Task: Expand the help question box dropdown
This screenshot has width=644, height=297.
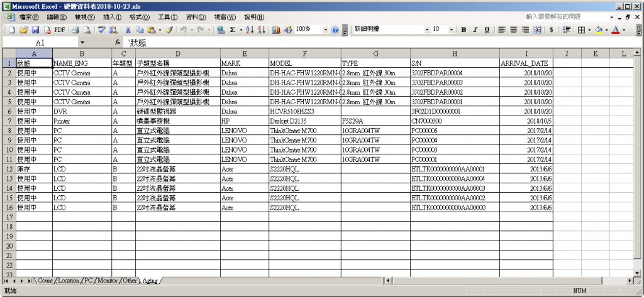Action: (x=611, y=18)
